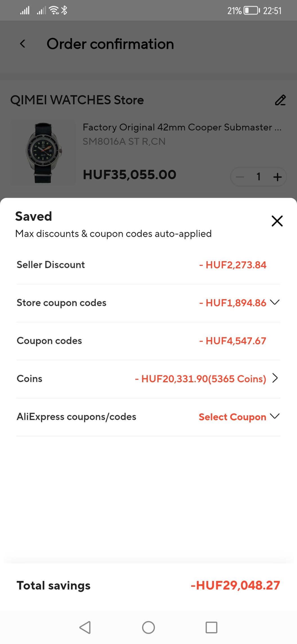The height and width of the screenshot is (644, 297).
Task: Tap Android back navigation button
Action: point(85,627)
